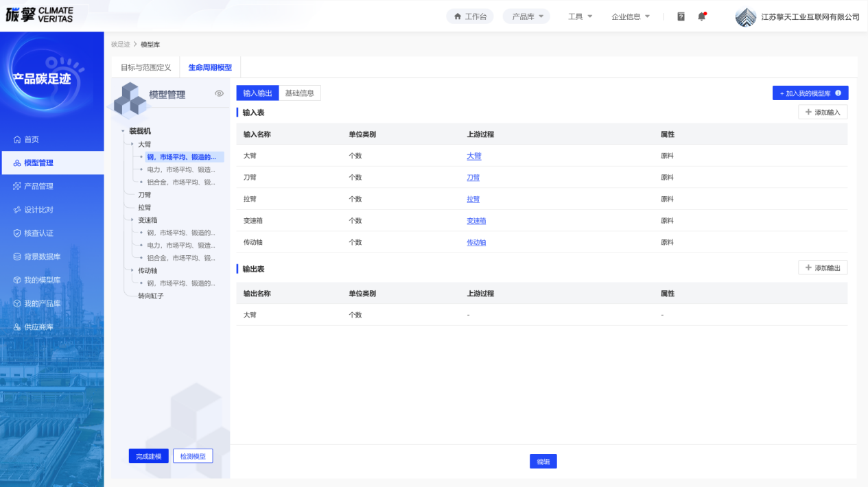Viewport: 868px width, 487px height.
Task: Select 转向缸子 in the model tree
Action: (151, 296)
